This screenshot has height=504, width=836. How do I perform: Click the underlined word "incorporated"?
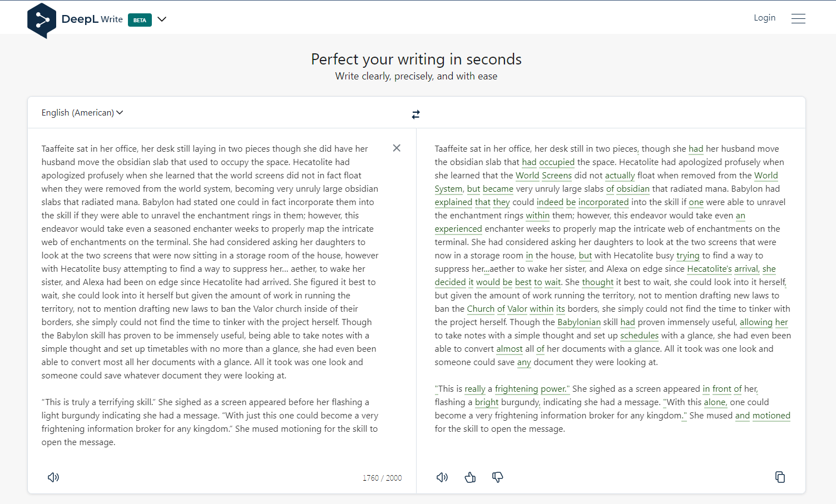click(603, 202)
